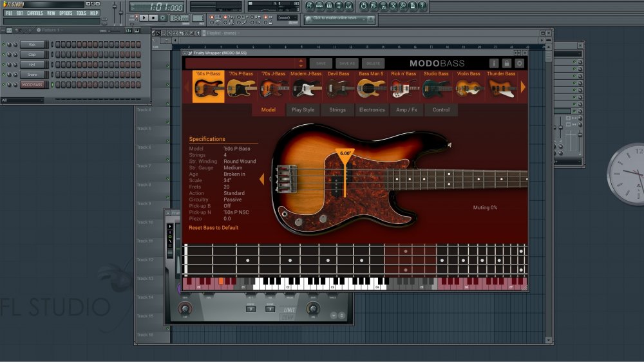This screenshot has width=644, height=363.
Task: Choose the Violin Bass model
Action: pyautogui.click(x=469, y=86)
